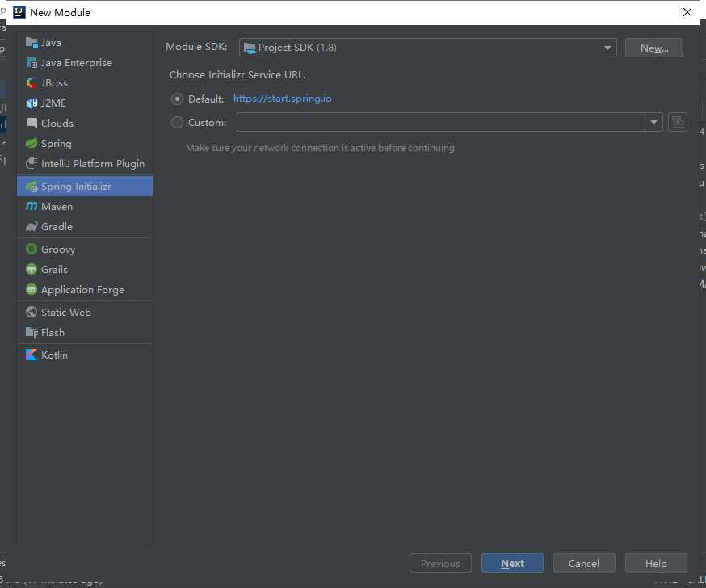This screenshot has height=588, width=706.
Task: Click the Application Forge icon
Action: coord(32,289)
